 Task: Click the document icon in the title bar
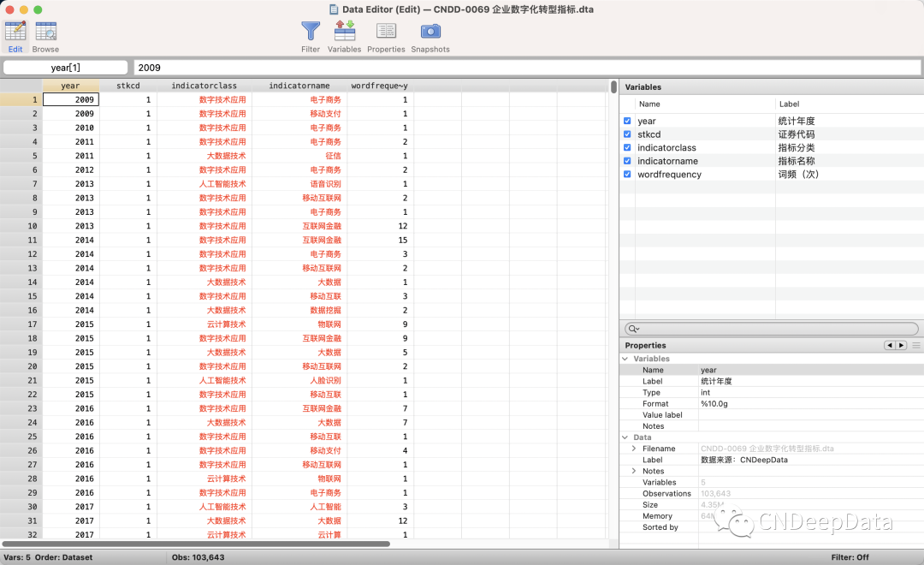(x=335, y=9)
